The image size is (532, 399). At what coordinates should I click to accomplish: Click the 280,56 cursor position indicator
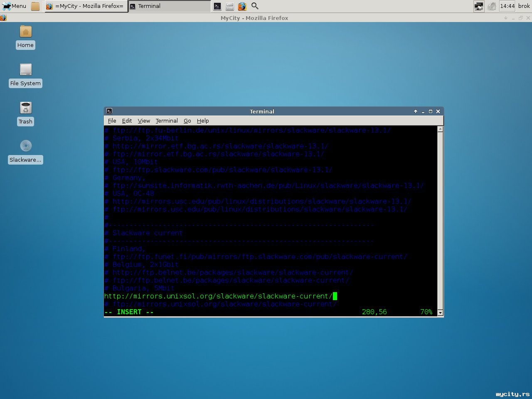pos(374,312)
